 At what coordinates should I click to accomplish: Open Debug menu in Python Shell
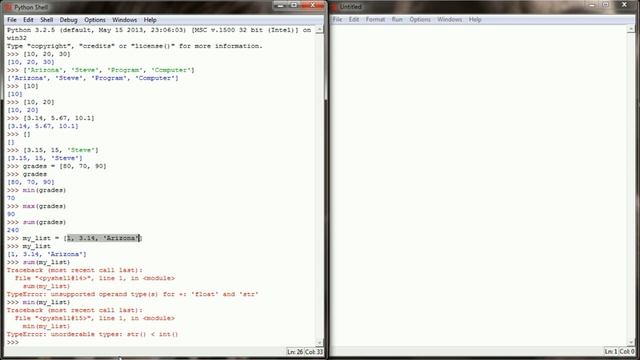(x=68, y=20)
